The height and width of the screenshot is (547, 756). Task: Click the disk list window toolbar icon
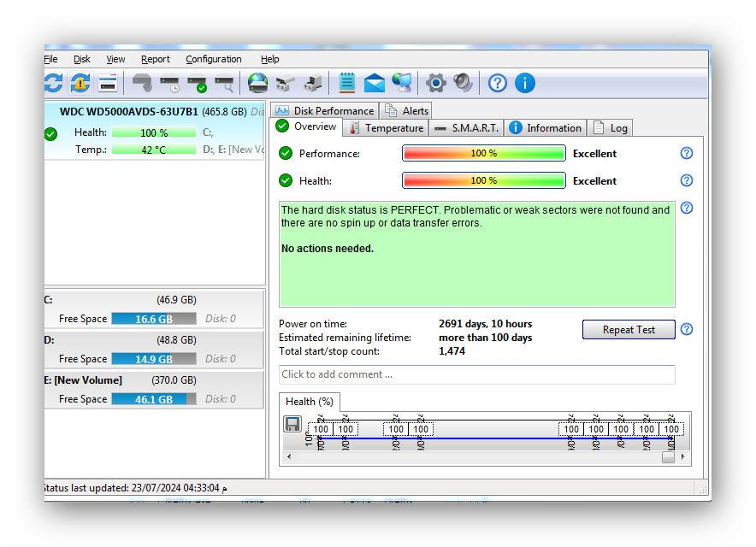point(108,83)
